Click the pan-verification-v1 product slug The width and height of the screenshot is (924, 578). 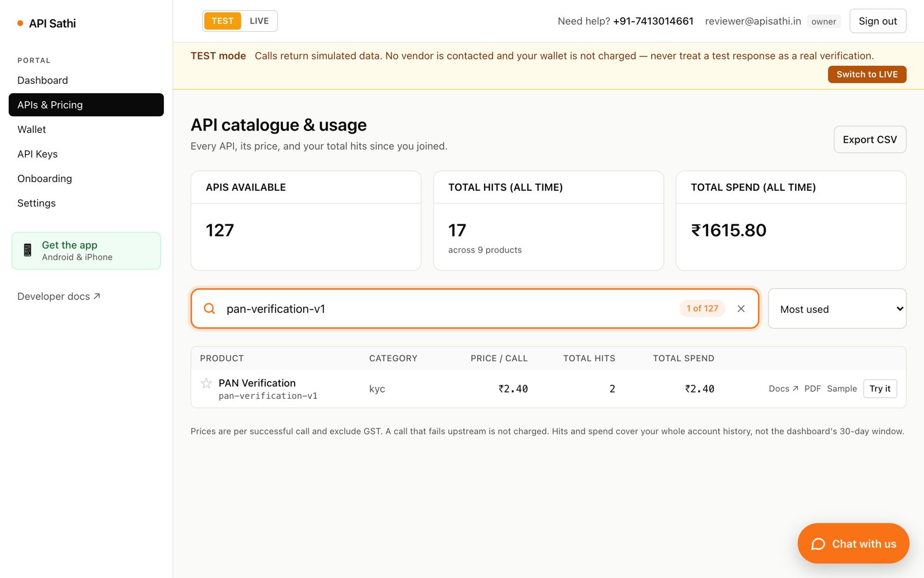(268, 396)
